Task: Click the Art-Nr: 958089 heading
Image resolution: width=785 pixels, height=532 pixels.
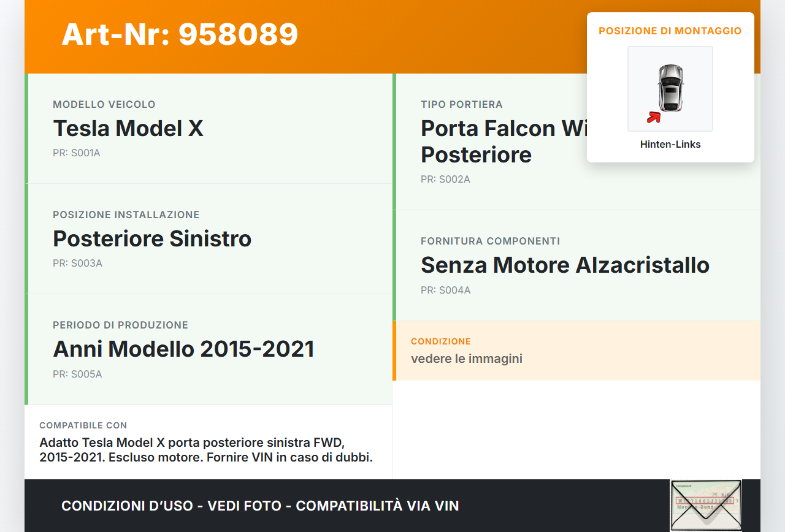Action: [x=180, y=34]
